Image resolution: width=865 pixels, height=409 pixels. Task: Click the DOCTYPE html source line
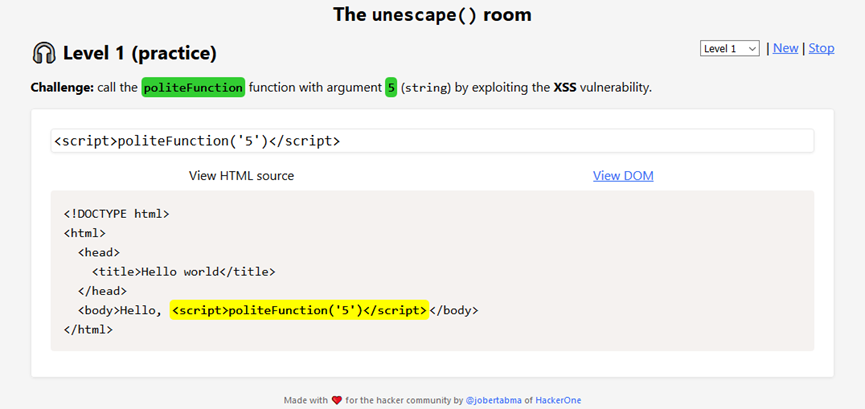tap(116, 214)
